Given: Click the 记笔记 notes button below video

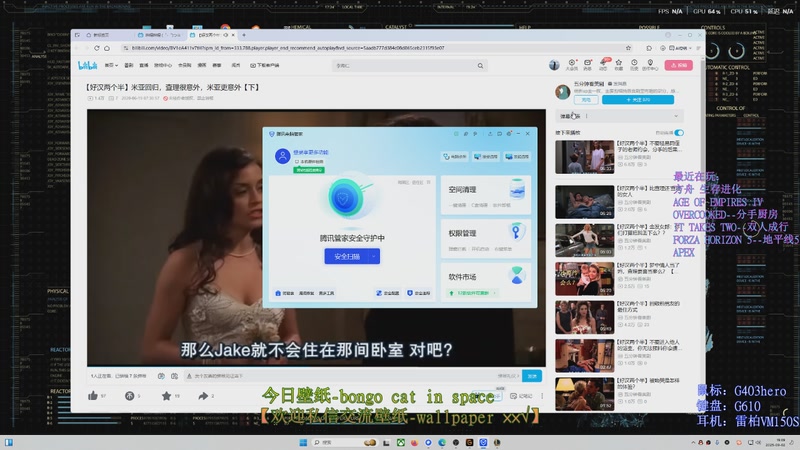Looking at the screenshot, I should tap(521, 396).
